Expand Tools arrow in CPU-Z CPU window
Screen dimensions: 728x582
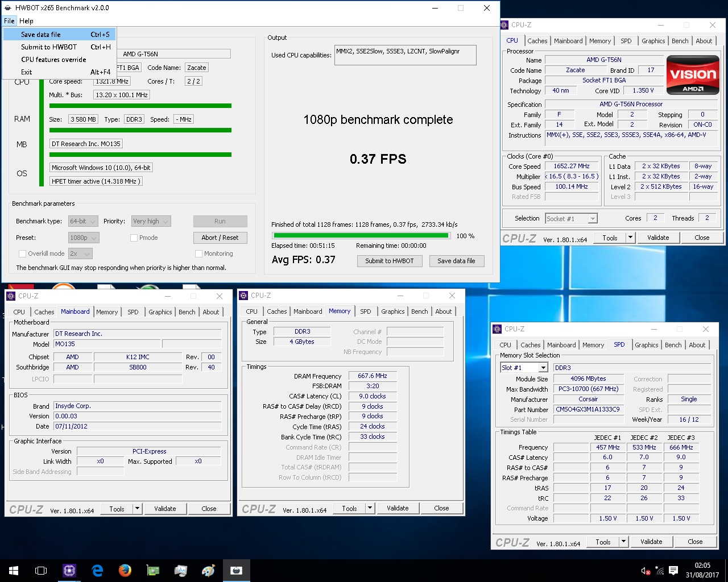pyautogui.click(x=630, y=238)
